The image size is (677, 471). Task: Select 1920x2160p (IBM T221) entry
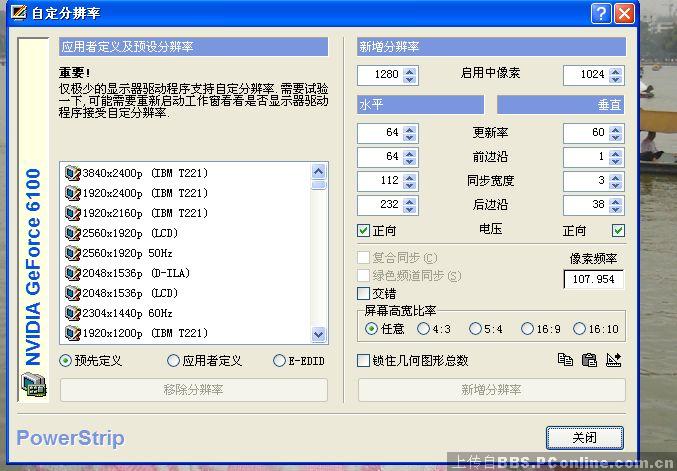tap(145, 213)
